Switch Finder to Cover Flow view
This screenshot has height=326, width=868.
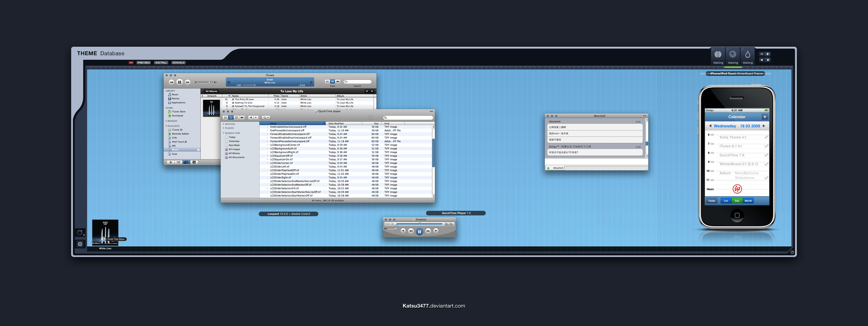tap(242, 117)
